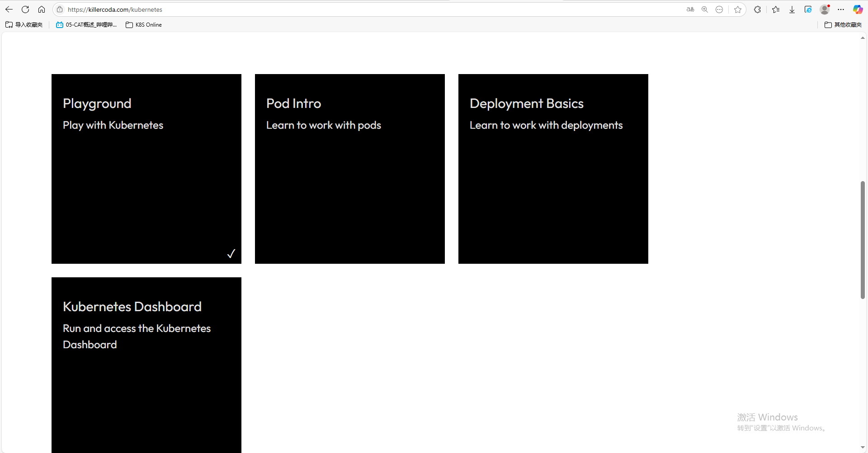
Task: Click the Playground completed checkmark
Action: pyautogui.click(x=231, y=254)
